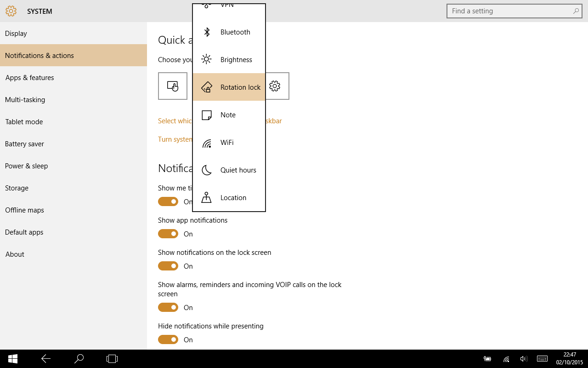Open the Task View taskbar icon
588x368 pixels.
(x=112, y=359)
